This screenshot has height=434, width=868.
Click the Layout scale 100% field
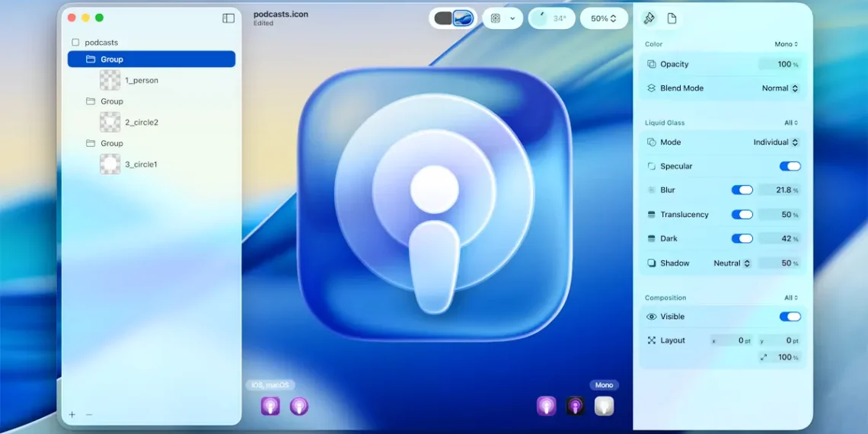click(x=780, y=358)
